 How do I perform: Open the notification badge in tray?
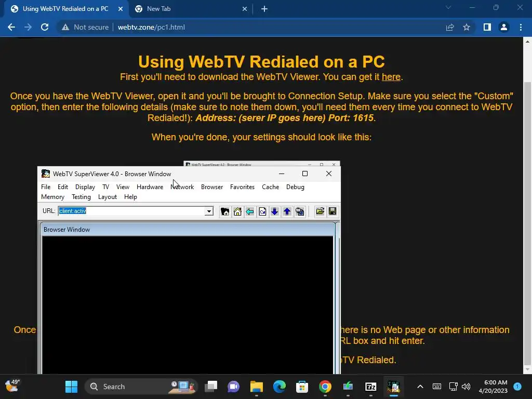(x=517, y=387)
